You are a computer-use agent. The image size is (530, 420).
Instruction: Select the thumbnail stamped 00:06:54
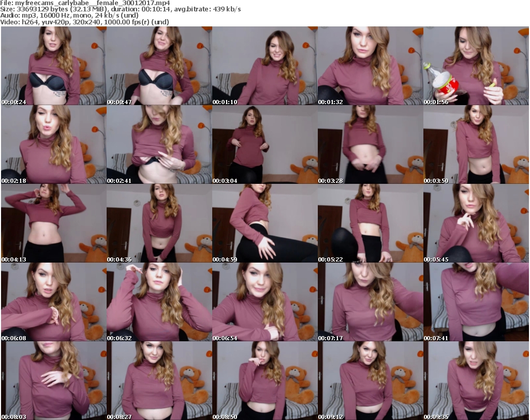pos(264,301)
